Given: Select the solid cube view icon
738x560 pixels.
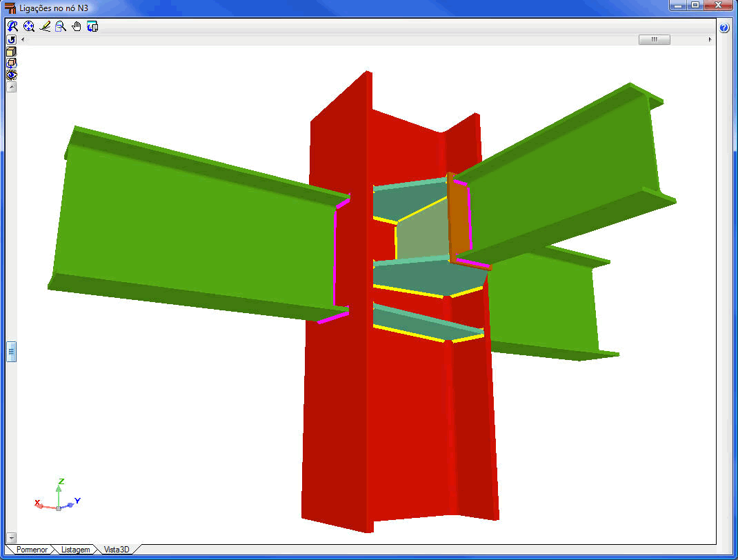Looking at the screenshot, I should coord(11,51).
